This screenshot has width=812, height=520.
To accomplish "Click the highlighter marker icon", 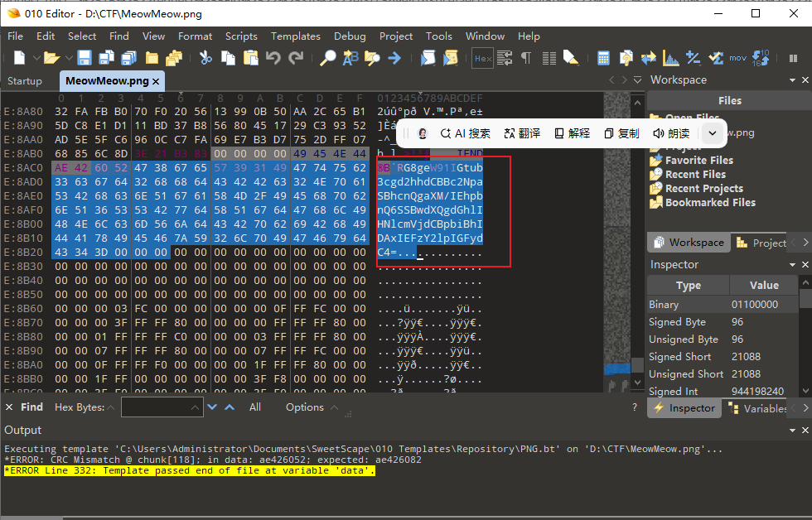I will pos(571,58).
